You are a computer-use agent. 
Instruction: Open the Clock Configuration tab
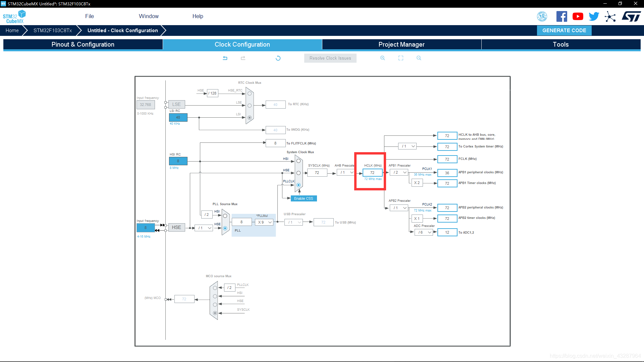point(242,44)
